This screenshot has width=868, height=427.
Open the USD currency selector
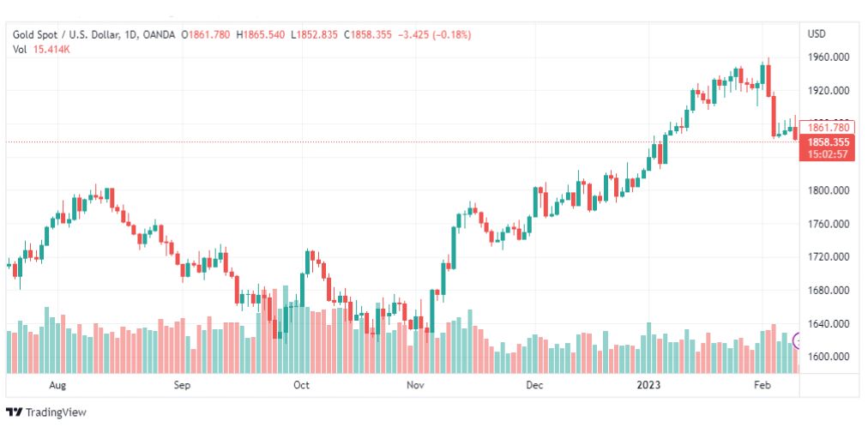(x=817, y=34)
